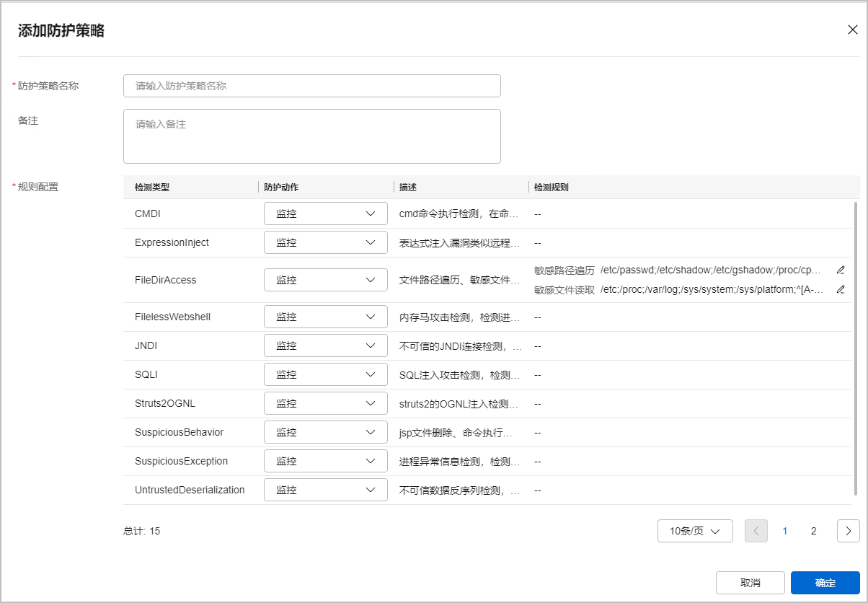Screen dimensions: 868x603
Task: Open the SuspiciousException protection action dropdown
Action: click(326, 461)
